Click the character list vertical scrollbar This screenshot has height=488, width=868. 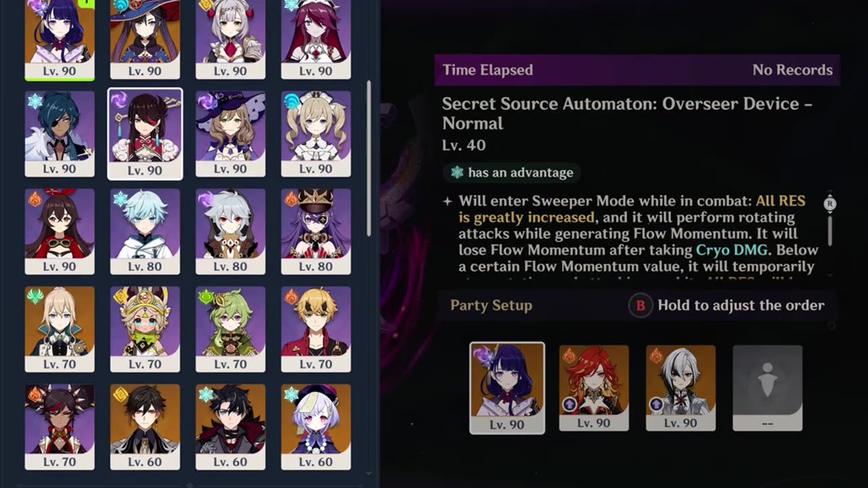tap(369, 158)
